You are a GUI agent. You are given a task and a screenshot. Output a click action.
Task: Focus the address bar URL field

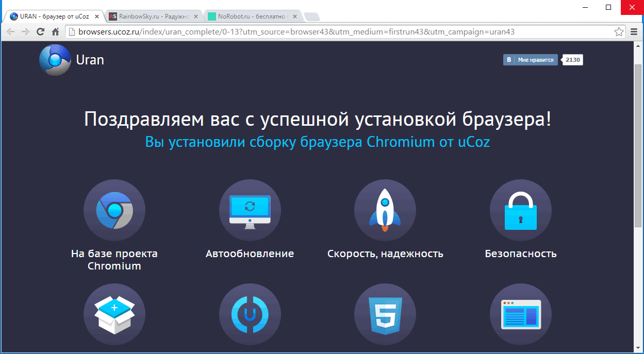(x=345, y=32)
